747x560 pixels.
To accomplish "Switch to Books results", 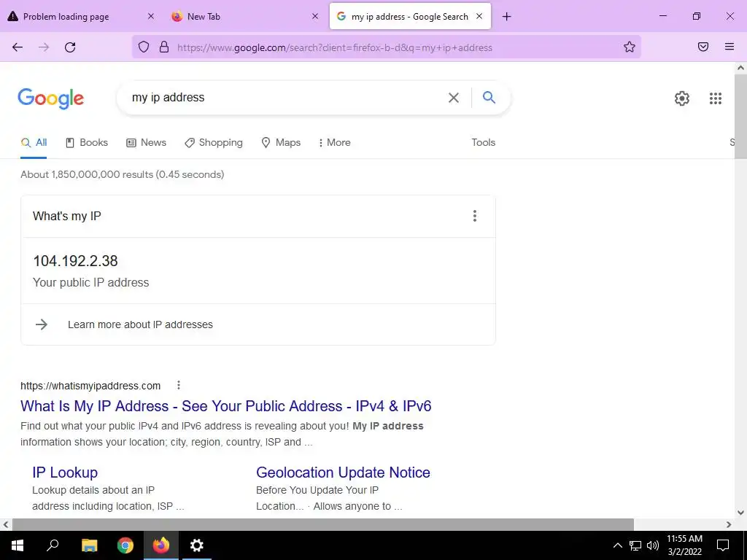I will pos(87,142).
